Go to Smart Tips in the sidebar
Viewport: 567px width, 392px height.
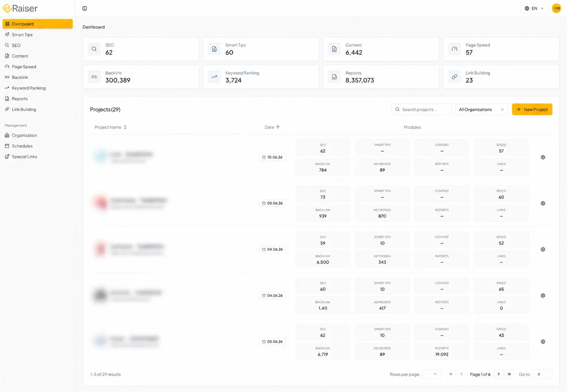click(38, 35)
